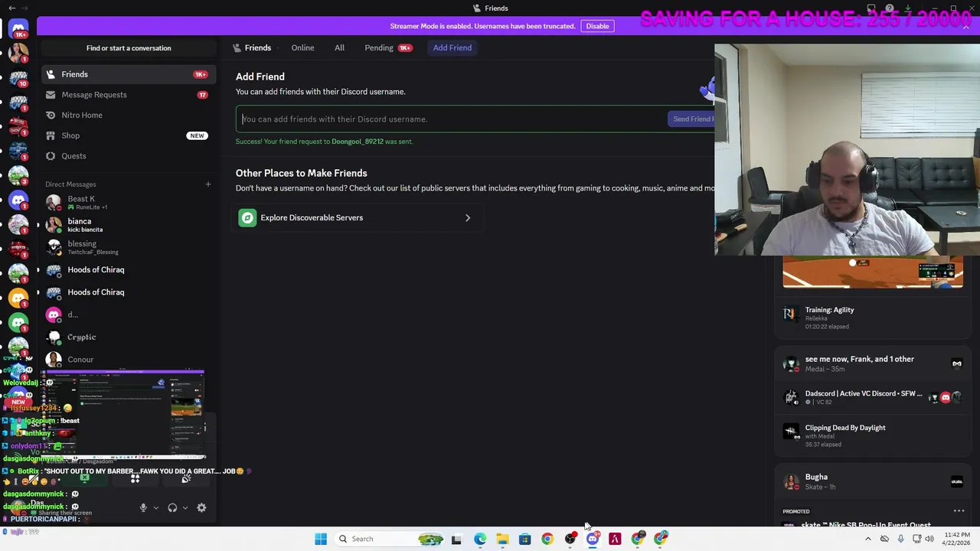Click the baseball game stream thumbnail
The image size is (980, 551).
click(x=873, y=272)
